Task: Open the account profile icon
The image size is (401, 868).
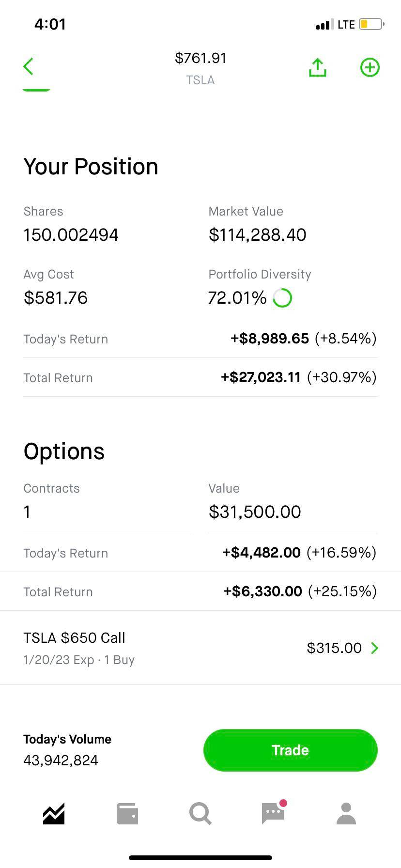Action: (x=346, y=814)
